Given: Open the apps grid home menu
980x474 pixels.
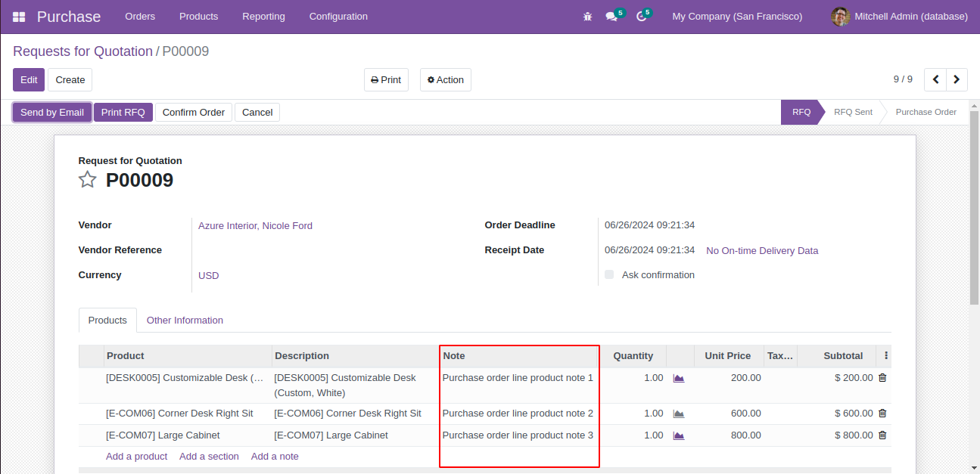Looking at the screenshot, I should pyautogui.click(x=19, y=17).
